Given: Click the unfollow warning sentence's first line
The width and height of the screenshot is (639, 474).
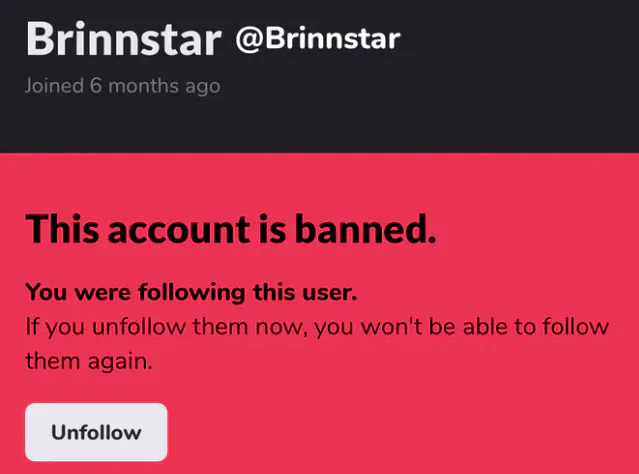Looking at the screenshot, I should pos(330,327).
